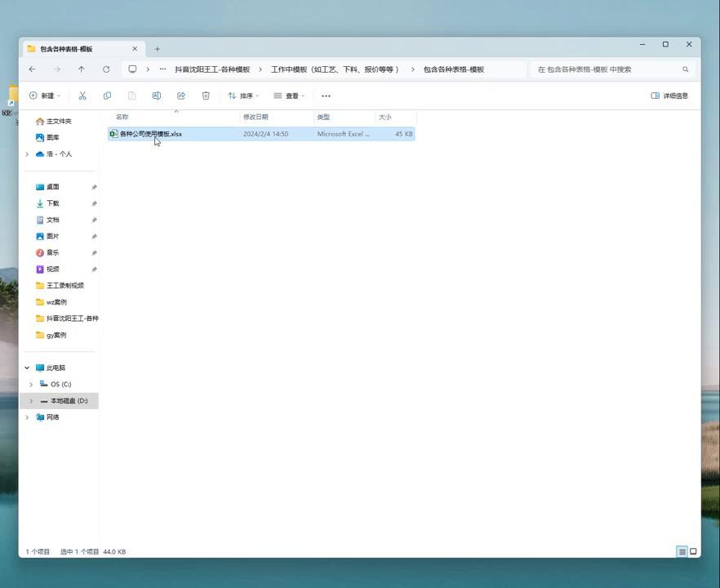
Task: Click the Share icon in toolbar
Action: point(181,96)
